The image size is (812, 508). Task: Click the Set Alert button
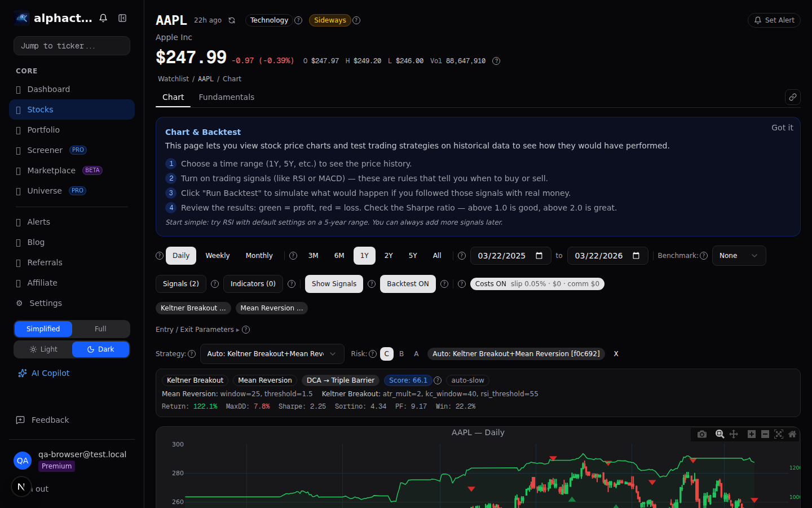[774, 20]
